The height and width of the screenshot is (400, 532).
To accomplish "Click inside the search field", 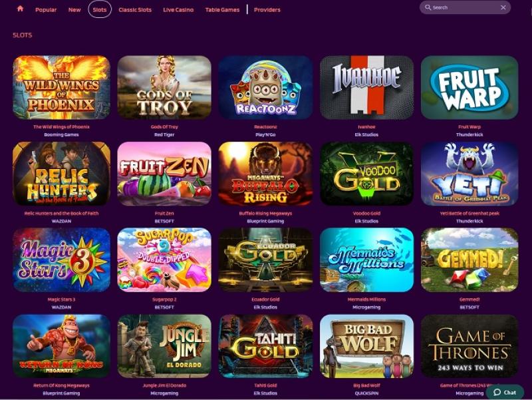I will (465, 7).
